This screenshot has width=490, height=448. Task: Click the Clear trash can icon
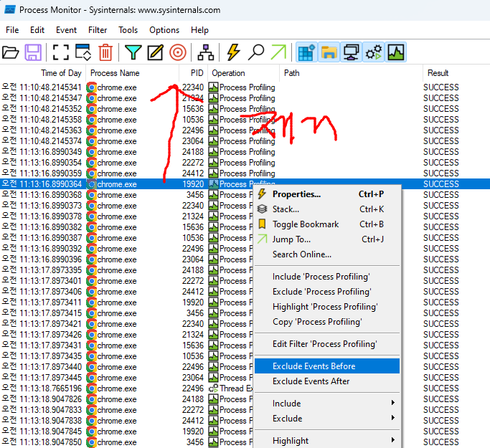click(x=105, y=52)
